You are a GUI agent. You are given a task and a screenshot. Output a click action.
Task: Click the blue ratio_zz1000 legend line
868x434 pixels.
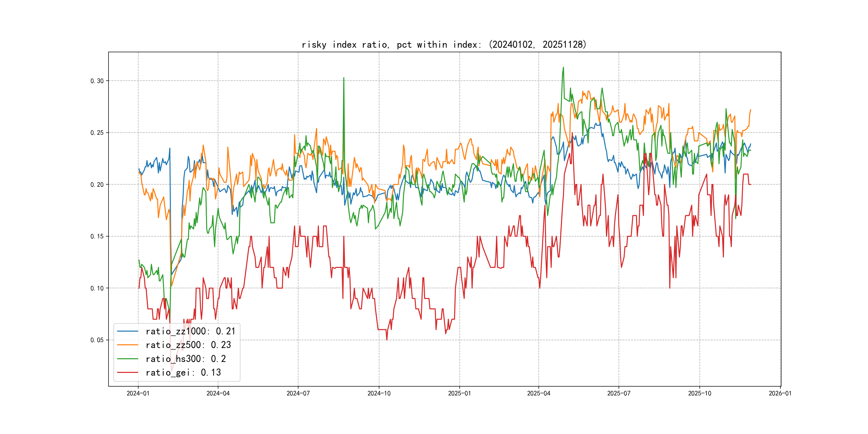tap(127, 331)
